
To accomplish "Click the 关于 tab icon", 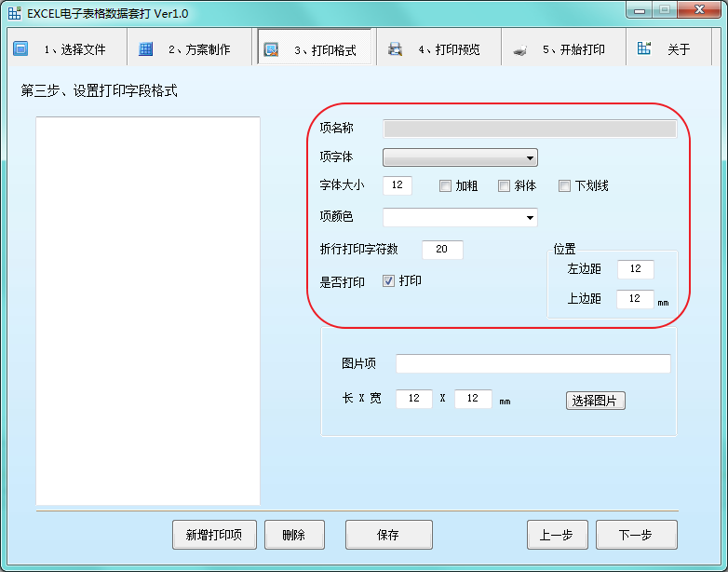I will click(644, 48).
